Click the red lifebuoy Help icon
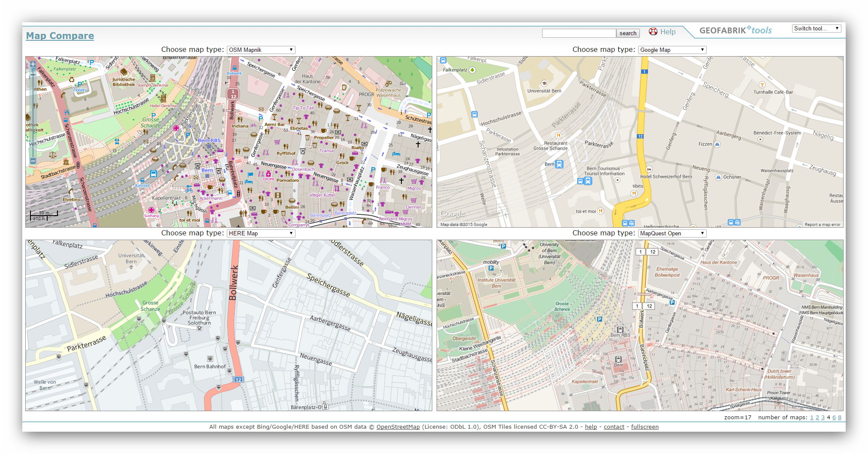 pyautogui.click(x=653, y=31)
